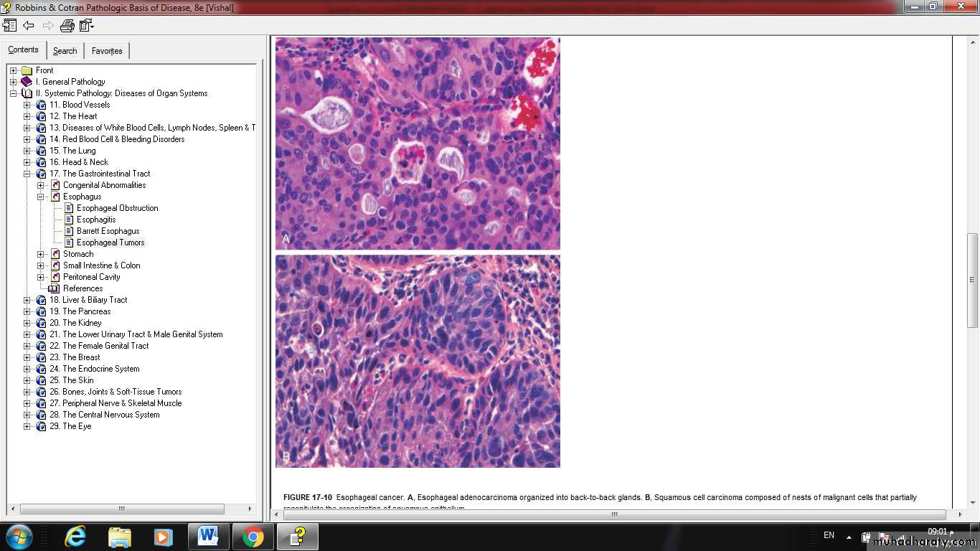Select the Barrett Esophagus topic

click(108, 231)
